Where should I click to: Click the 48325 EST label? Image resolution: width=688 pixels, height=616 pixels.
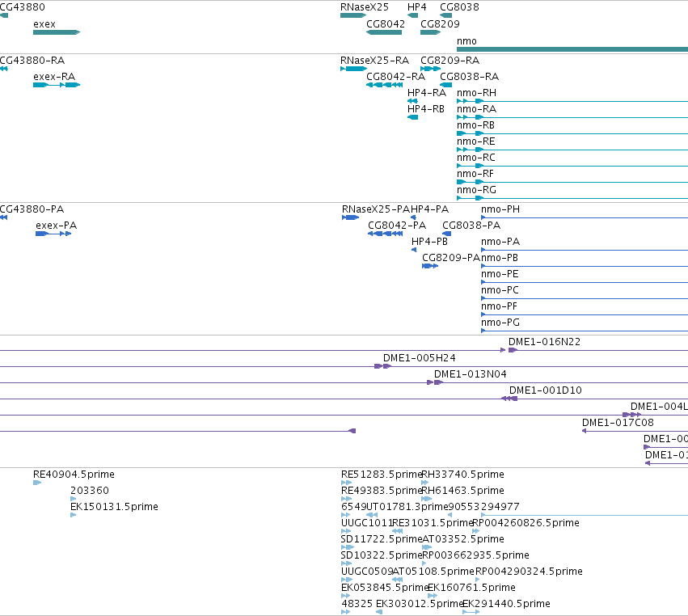pos(357,604)
